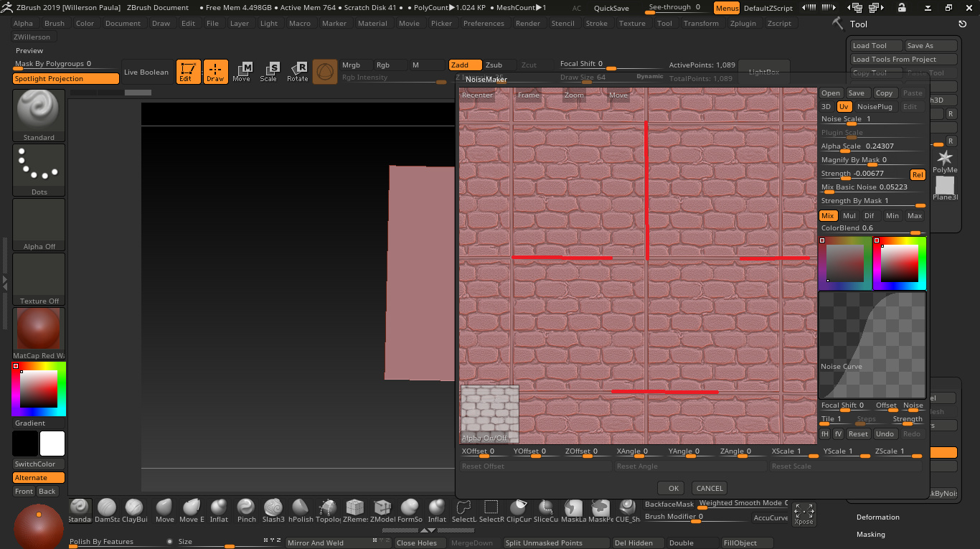Image resolution: width=980 pixels, height=549 pixels.
Task: Adjust the ColorBlend 0.6 slider
Action: (873, 229)
